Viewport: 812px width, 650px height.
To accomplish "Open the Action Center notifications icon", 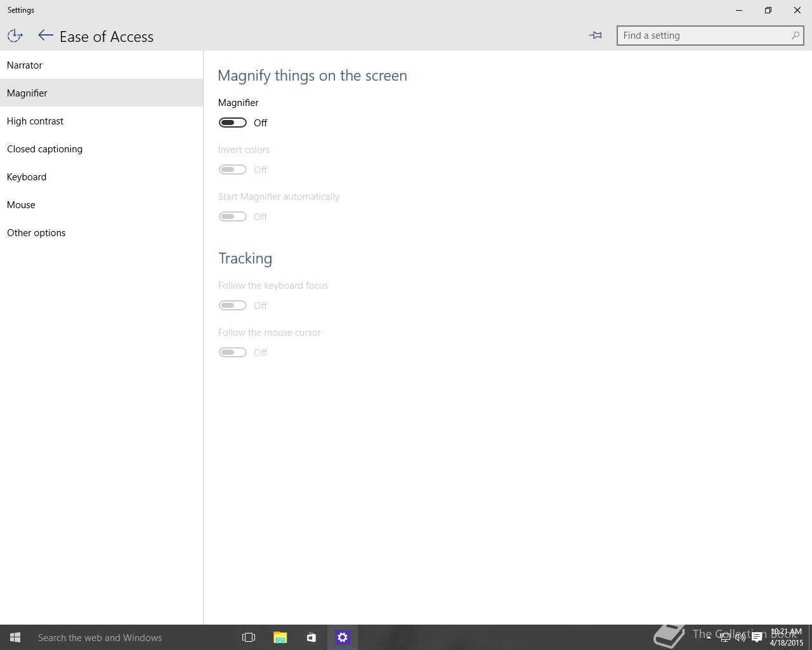I will [x=757, y=637].
